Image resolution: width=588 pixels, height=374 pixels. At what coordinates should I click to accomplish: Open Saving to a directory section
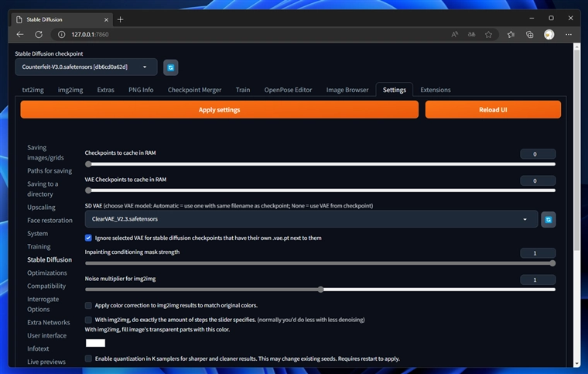(x=43, y=189)
